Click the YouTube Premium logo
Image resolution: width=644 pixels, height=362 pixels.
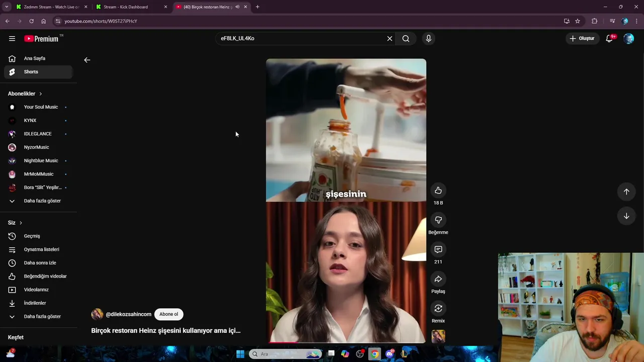tap(41, 39)
